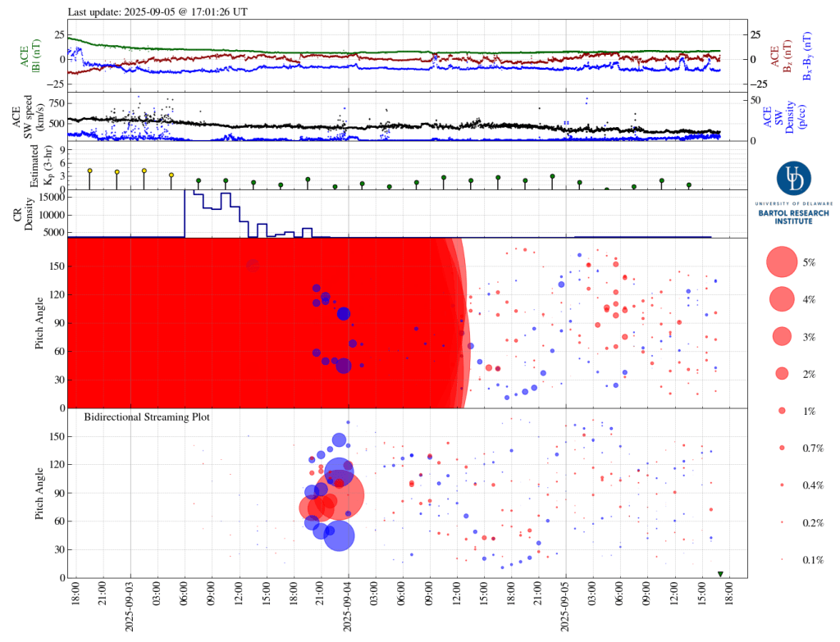Click the 2025-09-03 date axis label

tap(130, 610)
